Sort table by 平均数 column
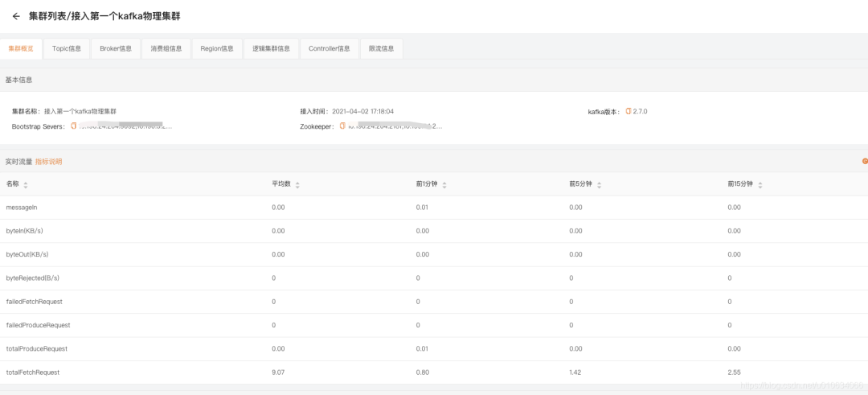 pos(297,184)
